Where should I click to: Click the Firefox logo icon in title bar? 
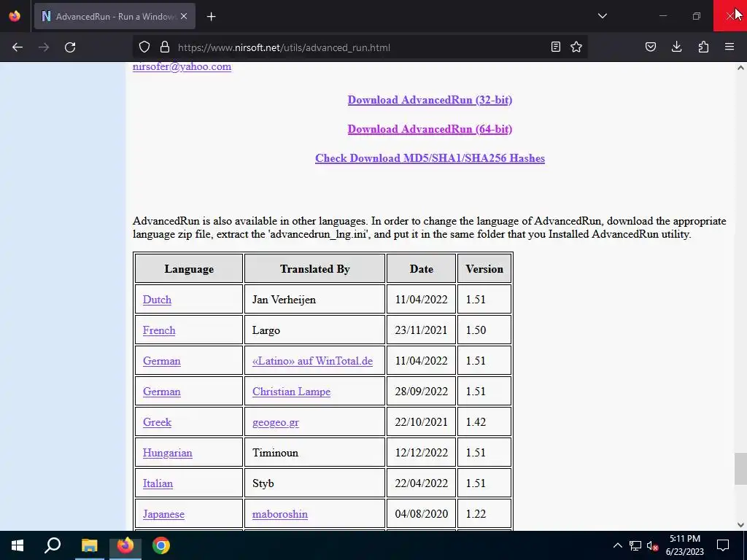[15, 16]
